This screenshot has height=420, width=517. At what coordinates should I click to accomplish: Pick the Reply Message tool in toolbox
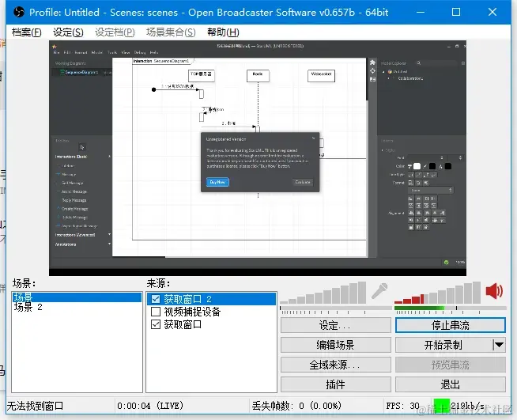[74, 200]
